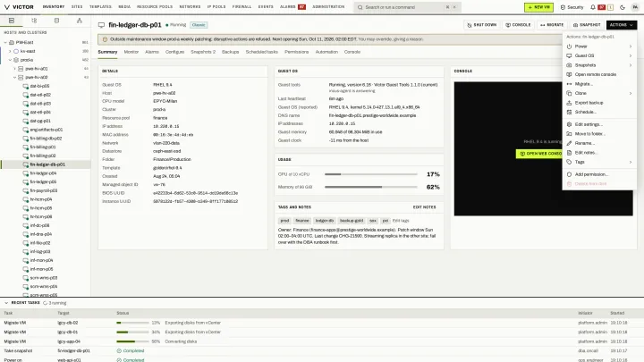The width and height of the screenshot is (644, 362).
Task: Click the Memory usage bar
Action: click(x=371, y=187)
